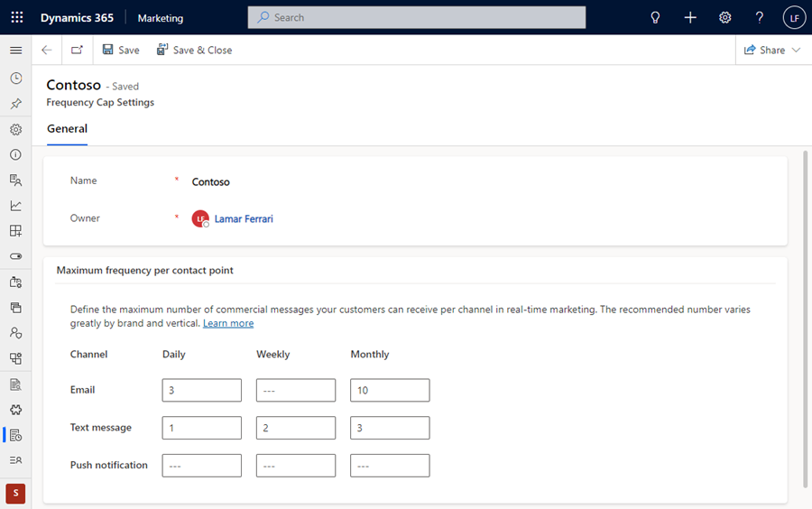Image resolution: width=812 pixels, height=509 pixels.
Task: Click the Maximum frequency per contact point heading
Action: click(x=145, y=270)
